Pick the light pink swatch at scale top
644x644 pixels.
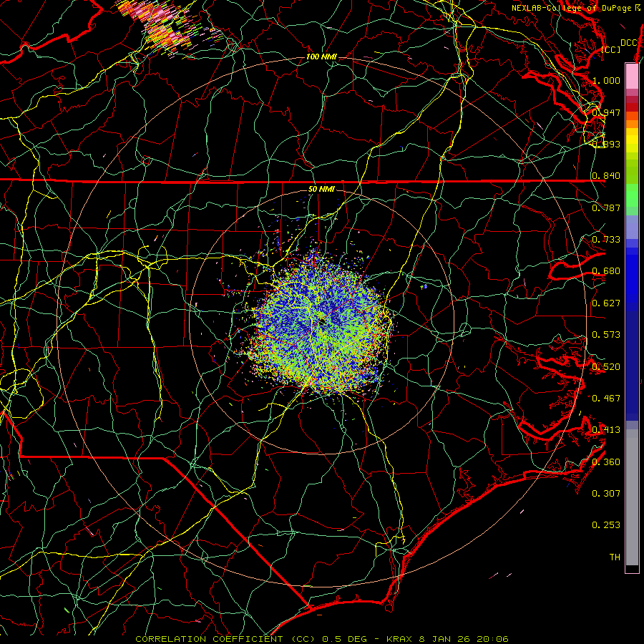click(632, 76)
